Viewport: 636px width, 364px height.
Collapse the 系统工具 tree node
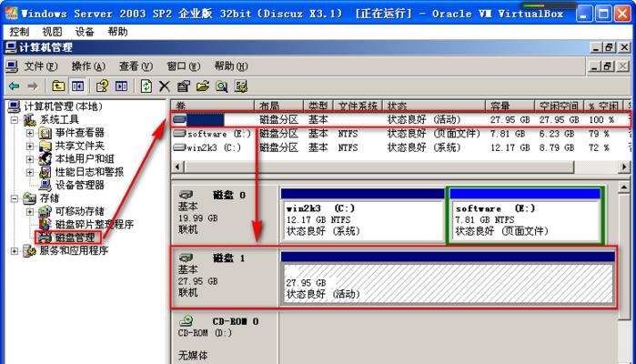tap(15, 120)
